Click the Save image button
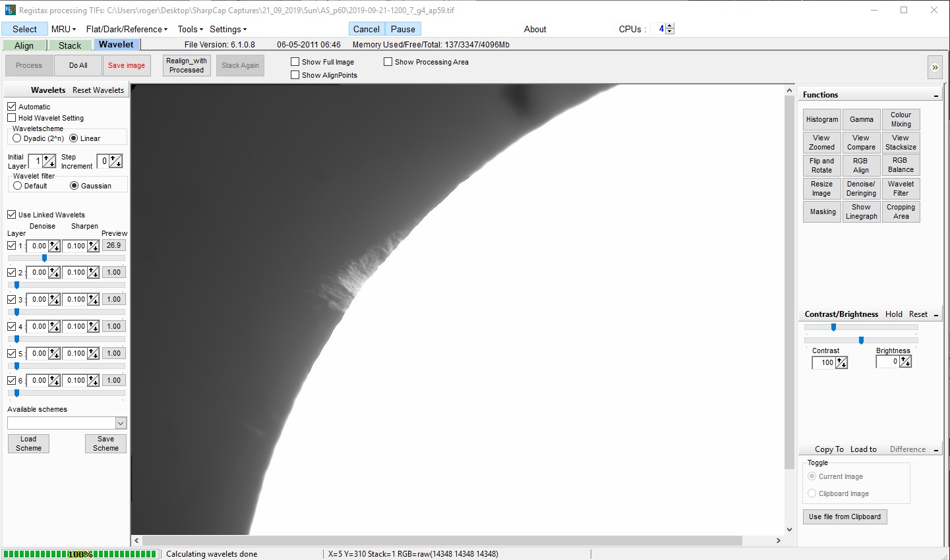The height and width of the screenshot is (560, 950). click(x=127, y=65)
